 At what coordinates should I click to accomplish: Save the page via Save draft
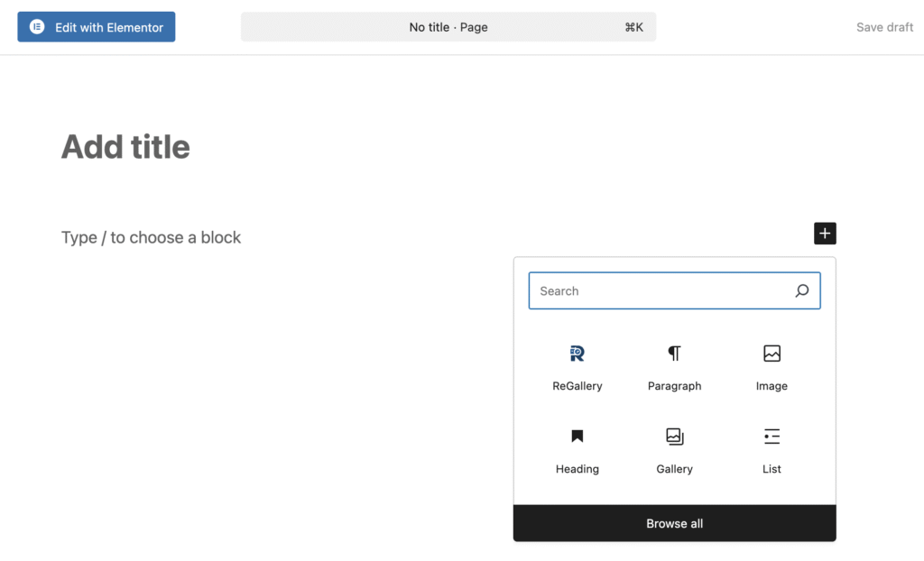click(x=884, y=27)
